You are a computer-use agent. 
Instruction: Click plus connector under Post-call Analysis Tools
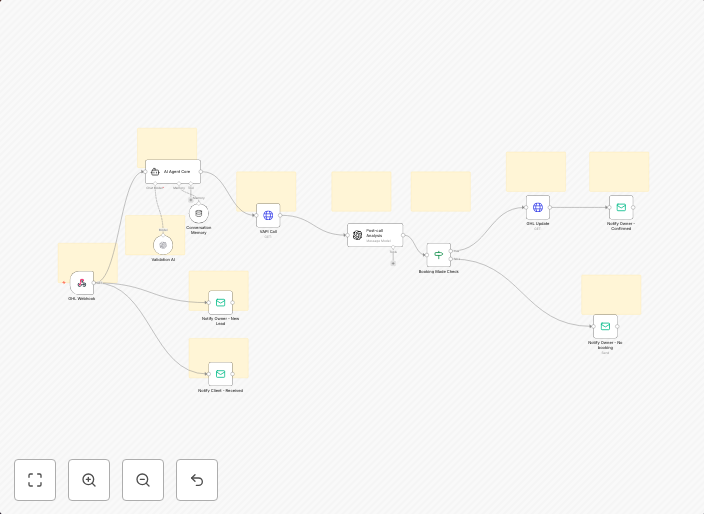click(x=393, y=263)
